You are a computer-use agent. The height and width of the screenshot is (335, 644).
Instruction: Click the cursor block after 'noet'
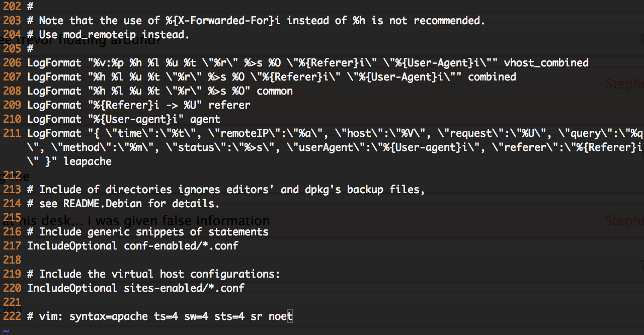(290, 316)
